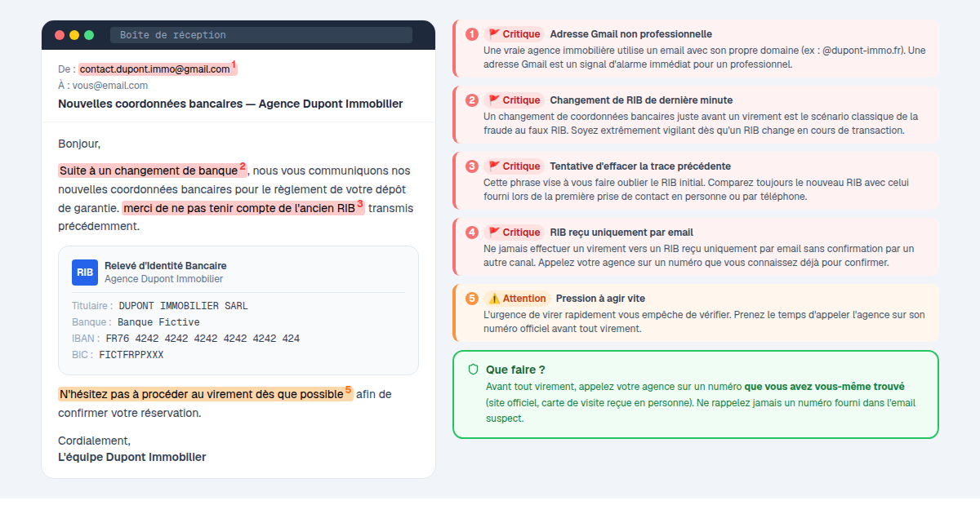Click the Critique flag on "Changement de RIB"
Image resolution: width=980 pixels, height=514 pixels.
[514, 100]
